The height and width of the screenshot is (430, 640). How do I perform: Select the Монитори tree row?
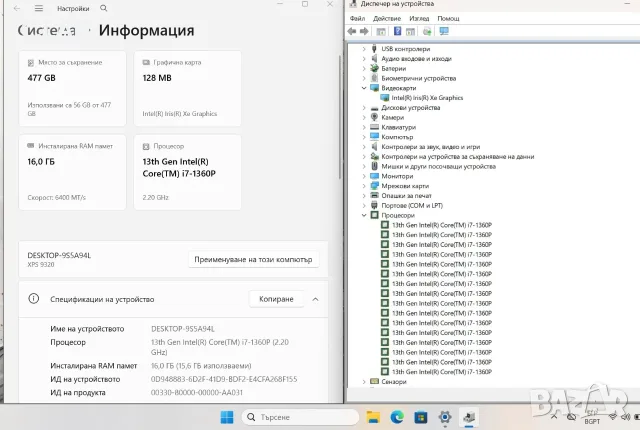point(397,176)
